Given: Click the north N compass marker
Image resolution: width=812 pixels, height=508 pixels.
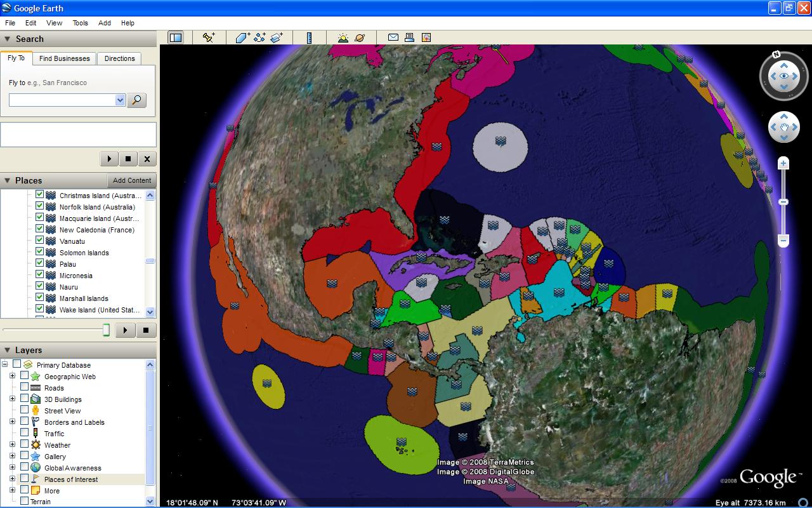Looking at the screenshot, I should click(776, 55).
